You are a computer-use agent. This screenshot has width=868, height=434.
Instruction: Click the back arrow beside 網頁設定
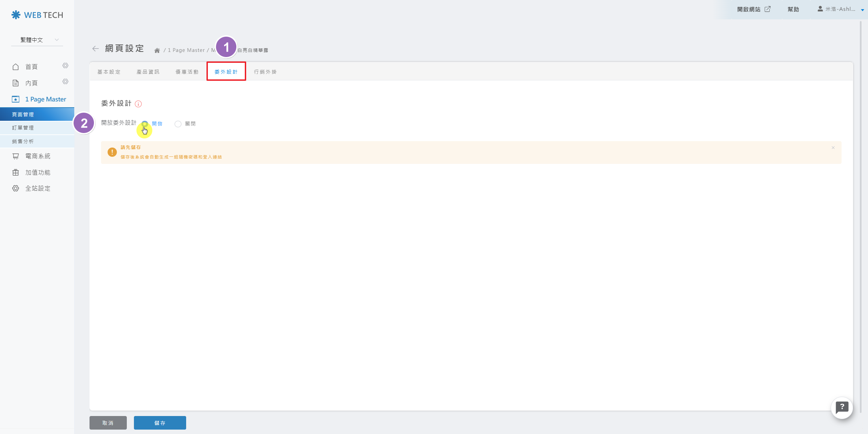pos(96,49)
